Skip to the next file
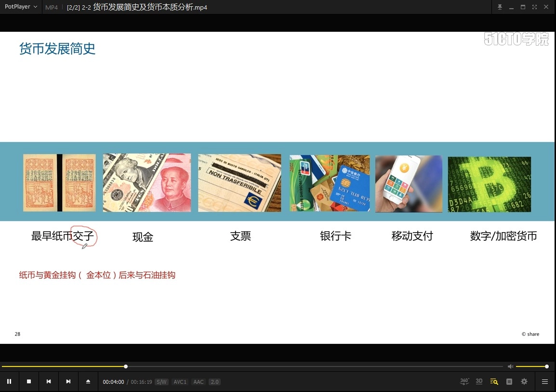Image resolution: width=556 pixels, height=392 pixels. pos(68,381)
